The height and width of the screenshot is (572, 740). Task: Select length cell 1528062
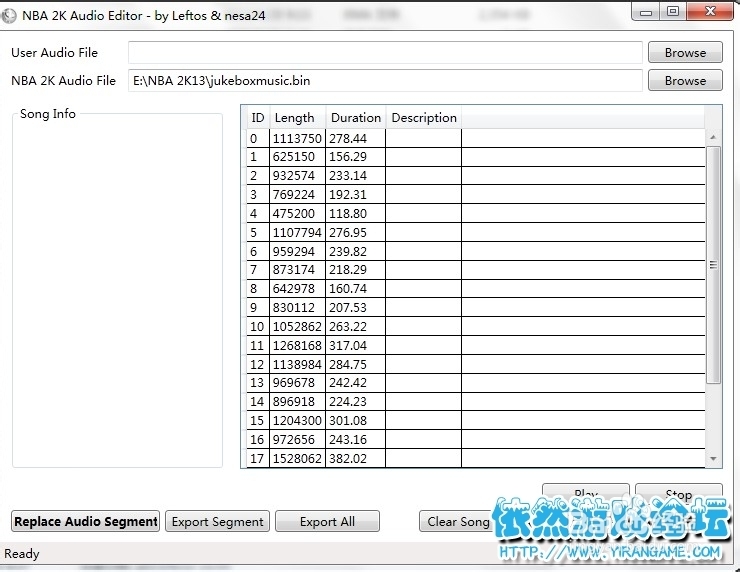point(297,458)
